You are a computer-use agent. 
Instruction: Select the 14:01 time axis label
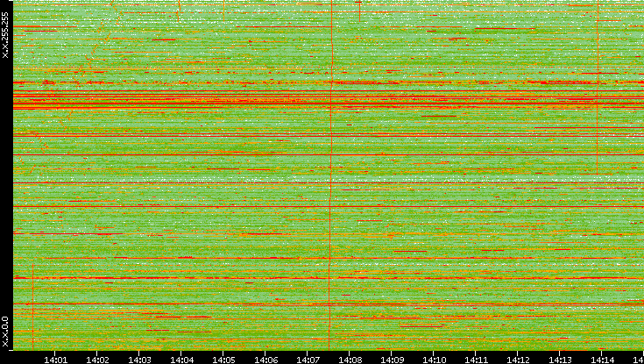[55, 360]
